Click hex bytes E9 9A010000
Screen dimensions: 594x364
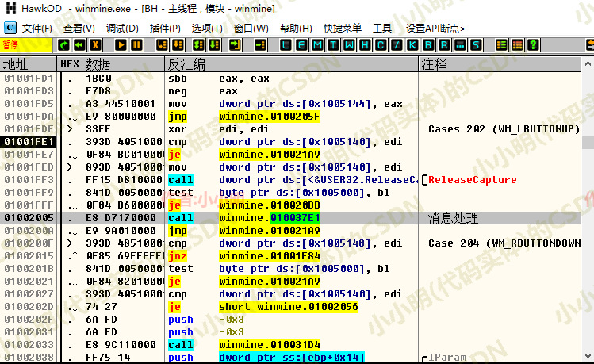(121, 231)
